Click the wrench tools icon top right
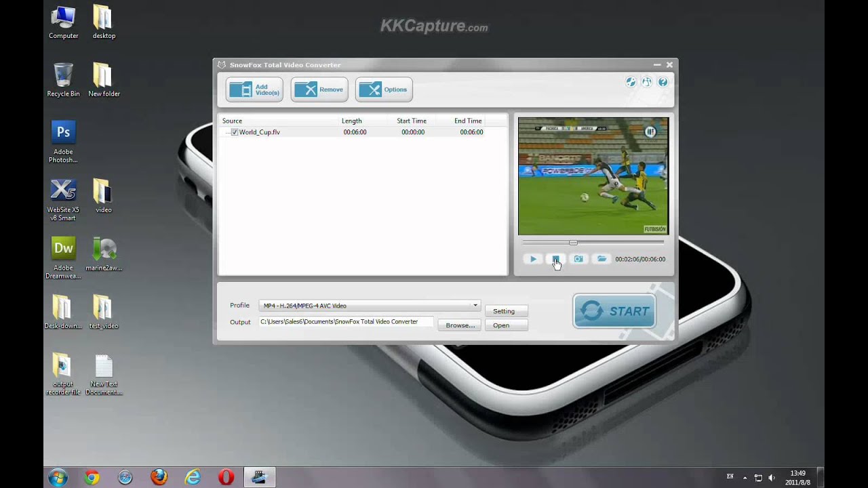Viewport: 868px width, 488px height. coord(631,82)
